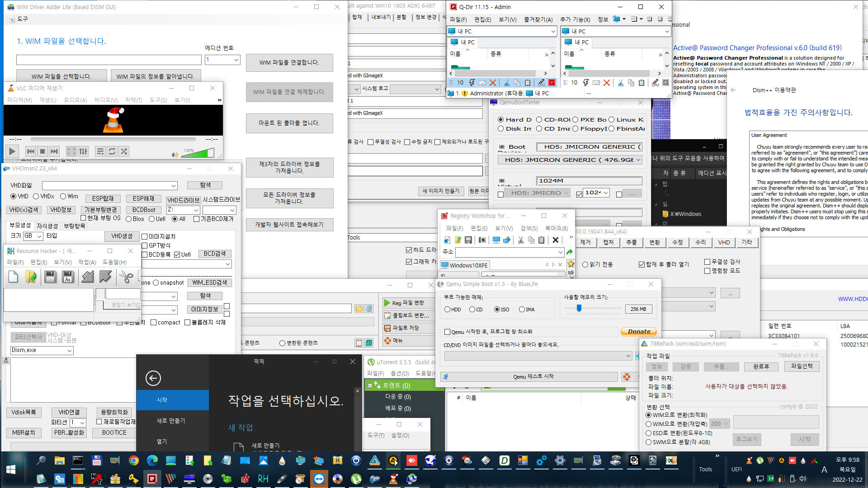Toggle VLC shuffle icon

point(124,151)
